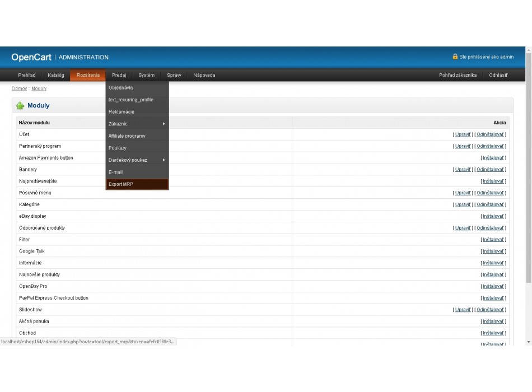Uninstall Odporúčané produkty module
Screen dimensions: 532x392
490,228
